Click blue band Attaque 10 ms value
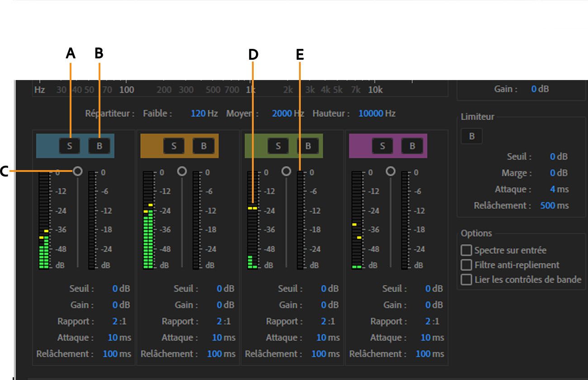 [119, 337]
